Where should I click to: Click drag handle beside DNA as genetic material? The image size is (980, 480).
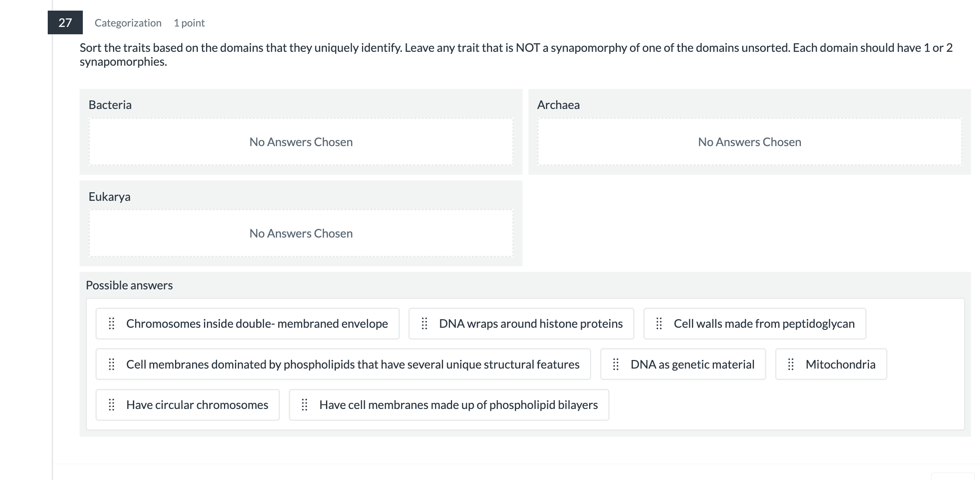[616, 364]
